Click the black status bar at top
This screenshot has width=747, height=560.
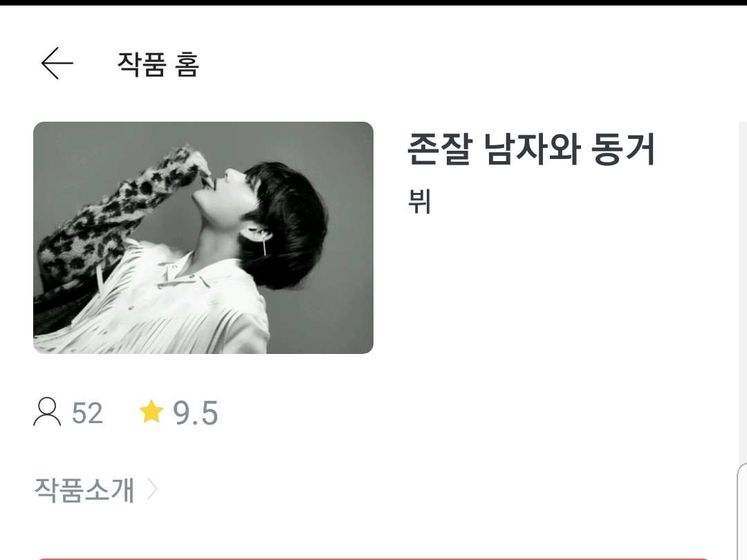[373, 2]
